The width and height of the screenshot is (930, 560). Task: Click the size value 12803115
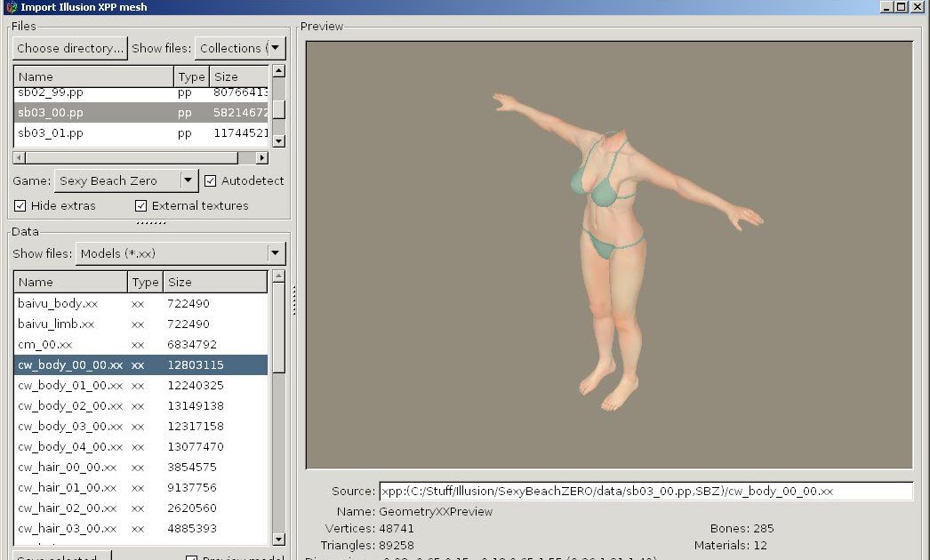[195, 364]
